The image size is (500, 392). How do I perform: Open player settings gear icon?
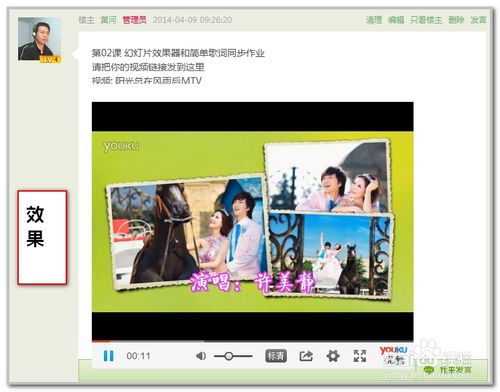[333, 356]
